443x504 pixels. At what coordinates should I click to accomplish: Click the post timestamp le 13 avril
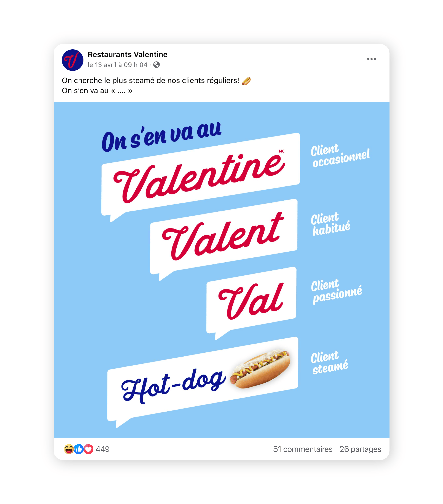coord(118,65)
